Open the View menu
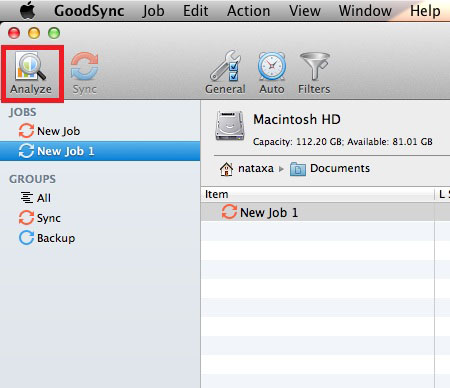Image resolution: width=450 pixels, height=388 pixels. pos(305,11)
